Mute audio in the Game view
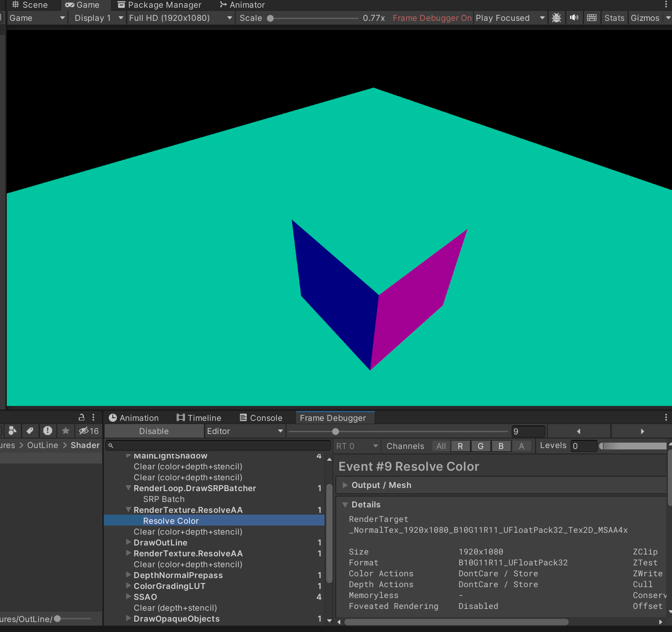Image resolution: width=672 pixels, height=632 pixels. [574, 18]
